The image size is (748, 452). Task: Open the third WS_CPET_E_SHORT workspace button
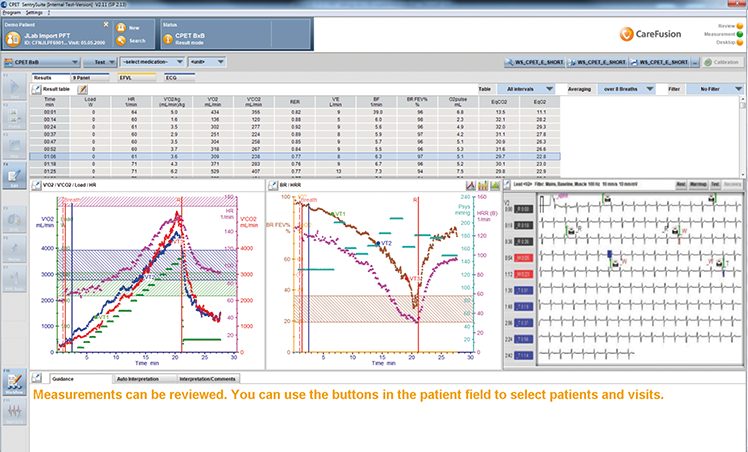coord(659,62)
